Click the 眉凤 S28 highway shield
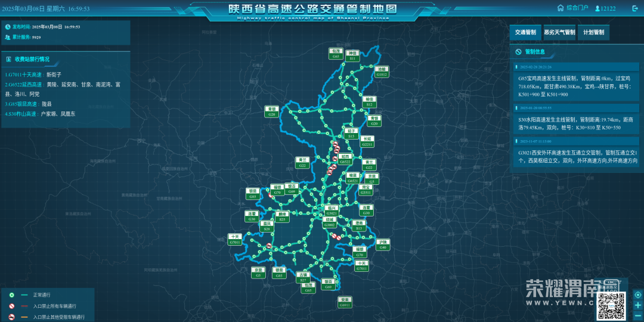This screenshot has width=644, height=322. point(267,227)
